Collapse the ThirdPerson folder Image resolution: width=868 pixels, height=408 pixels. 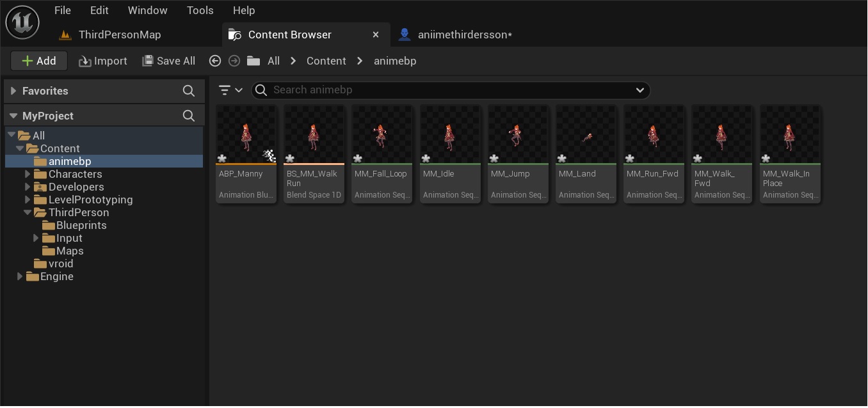click(28, 212)
